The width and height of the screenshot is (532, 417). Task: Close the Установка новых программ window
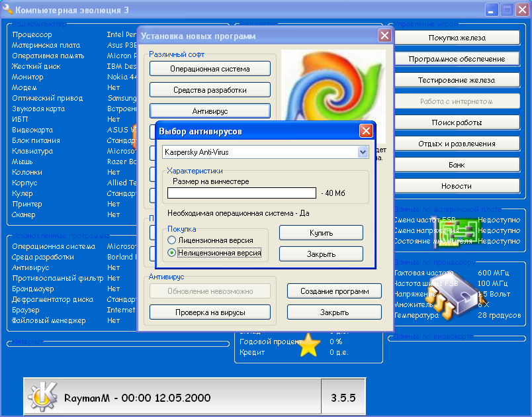[384, 35]
